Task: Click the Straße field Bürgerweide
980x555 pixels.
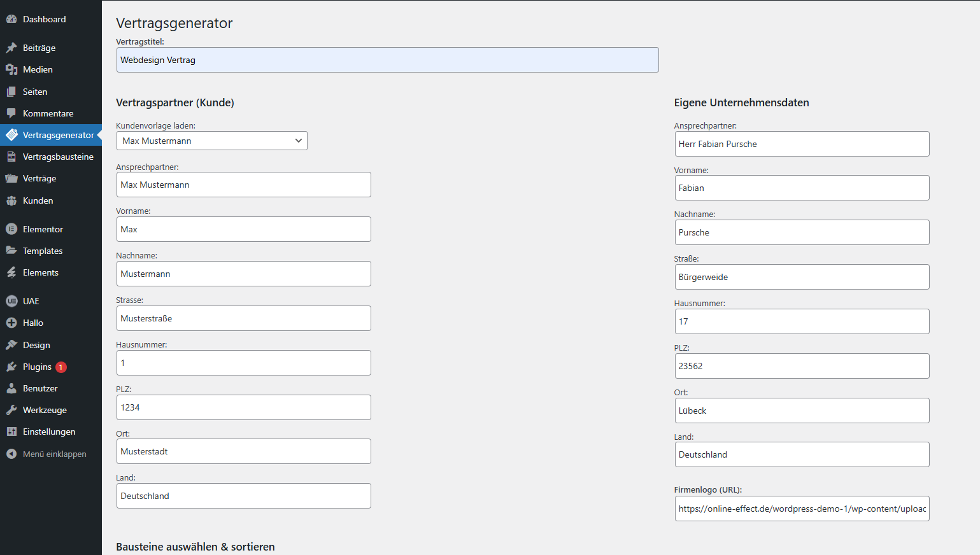Action: [x=802, y=277]
